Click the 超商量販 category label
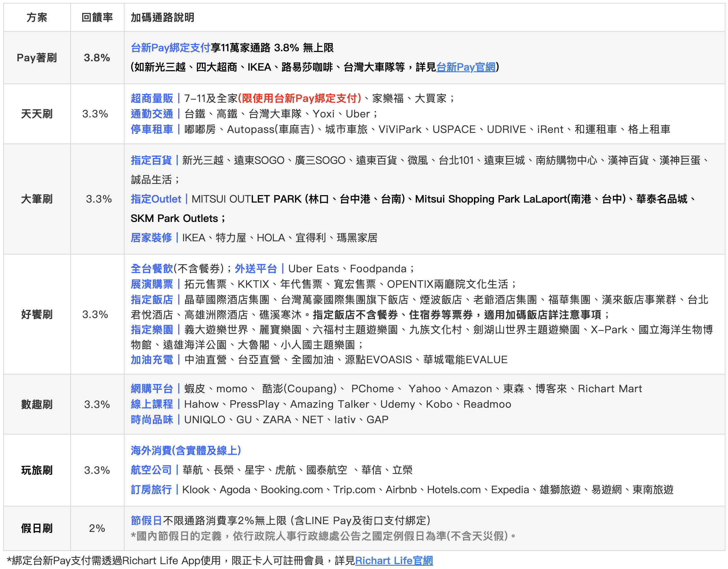Image resolution: width=728 pixels, height=569 pixels. pyautogui.click(x=152, y=98)
